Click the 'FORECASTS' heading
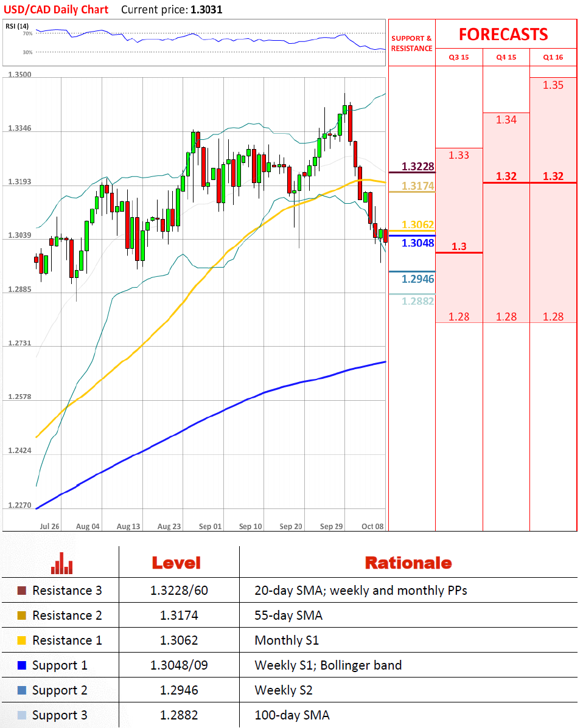 pyautogui.click(x=503, y=34)
